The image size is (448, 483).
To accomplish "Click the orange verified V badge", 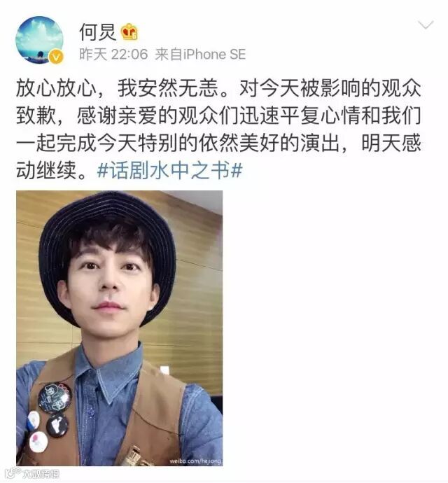I will 57,57.
